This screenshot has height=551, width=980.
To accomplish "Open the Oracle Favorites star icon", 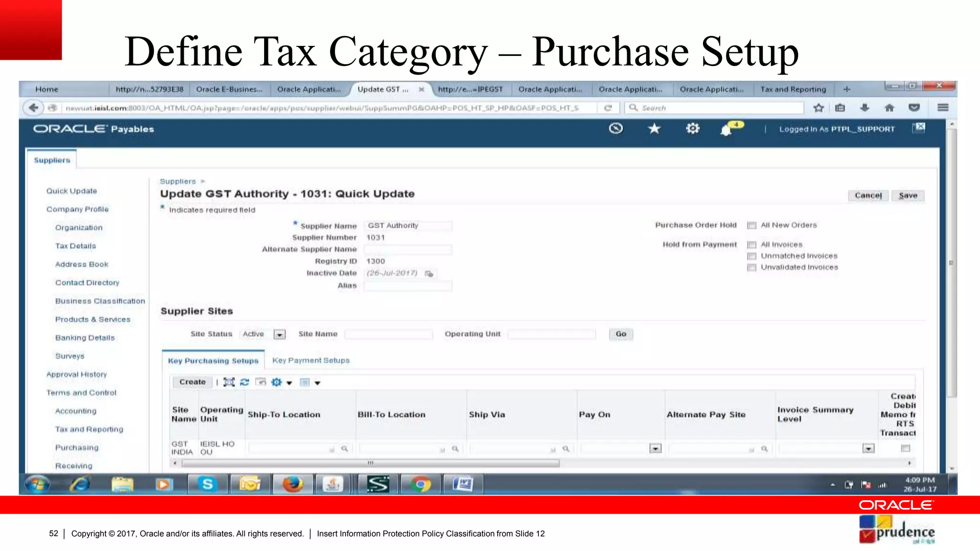I will coord(654,129).
